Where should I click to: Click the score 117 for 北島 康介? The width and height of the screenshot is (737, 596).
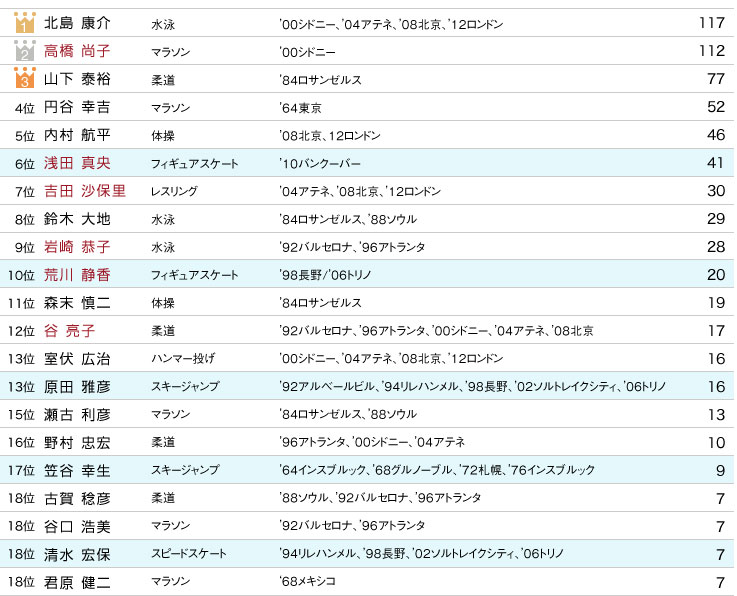pos(712,23)
